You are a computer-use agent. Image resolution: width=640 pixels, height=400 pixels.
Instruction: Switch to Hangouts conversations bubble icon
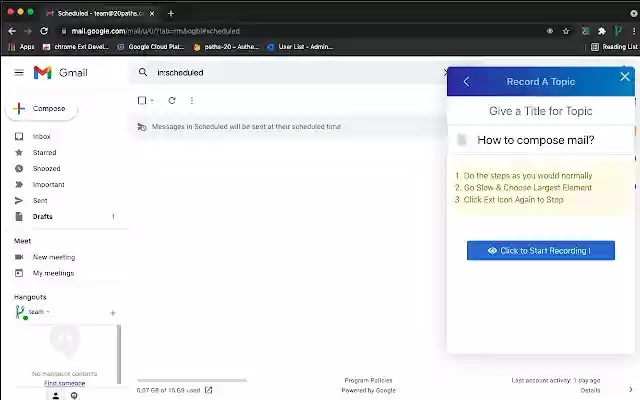click(x=74, y=396)
